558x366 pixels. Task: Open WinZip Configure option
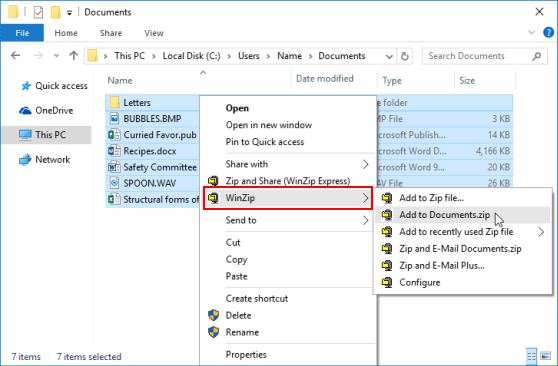462,282
